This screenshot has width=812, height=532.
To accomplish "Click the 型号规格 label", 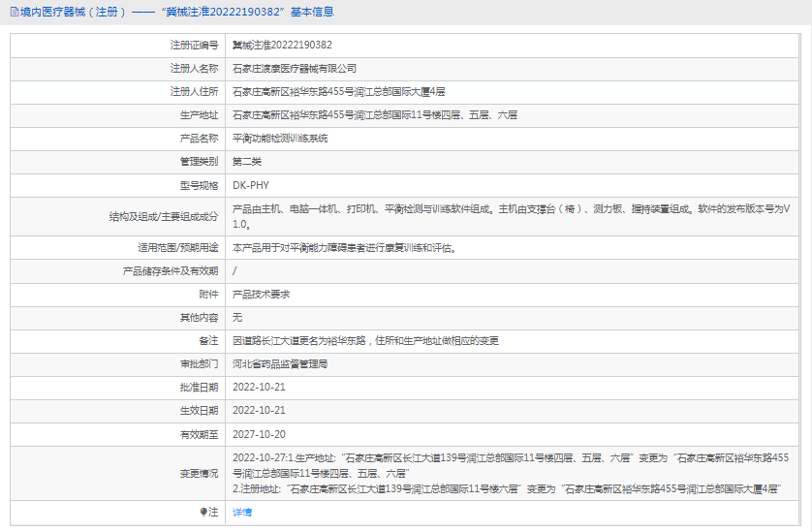I will [x=199, y=185].
